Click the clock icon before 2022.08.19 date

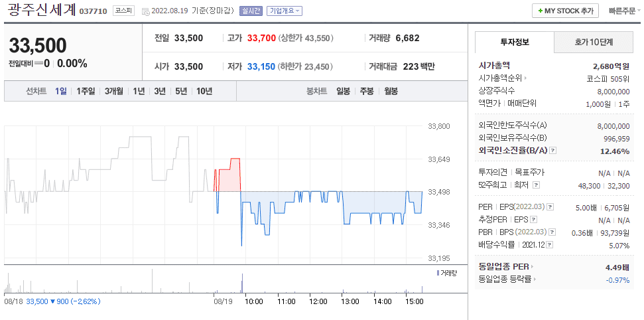pyautogui.click(x=146, y=11)
